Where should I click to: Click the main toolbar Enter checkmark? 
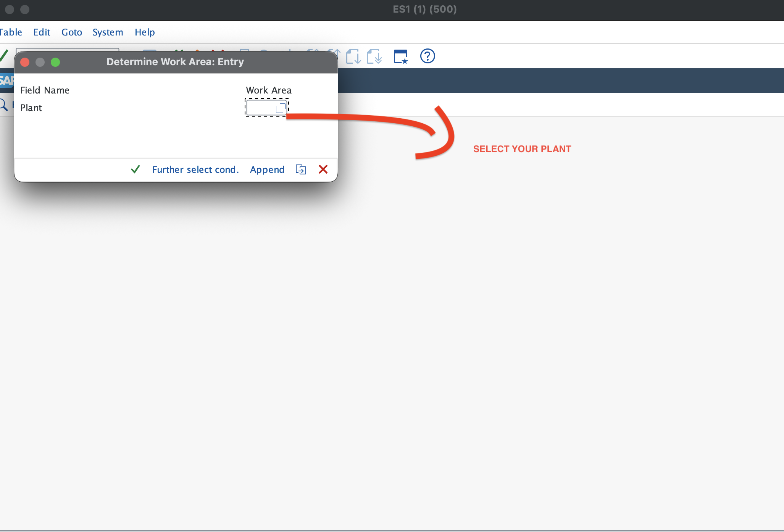pyautogui.click(x=4, y=56)
